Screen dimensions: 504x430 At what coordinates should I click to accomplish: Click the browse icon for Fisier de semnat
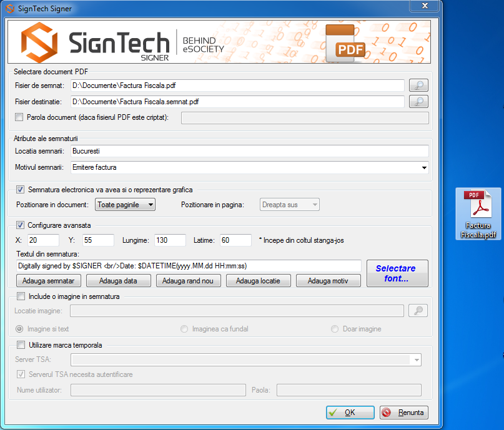[x=418, y=86]
